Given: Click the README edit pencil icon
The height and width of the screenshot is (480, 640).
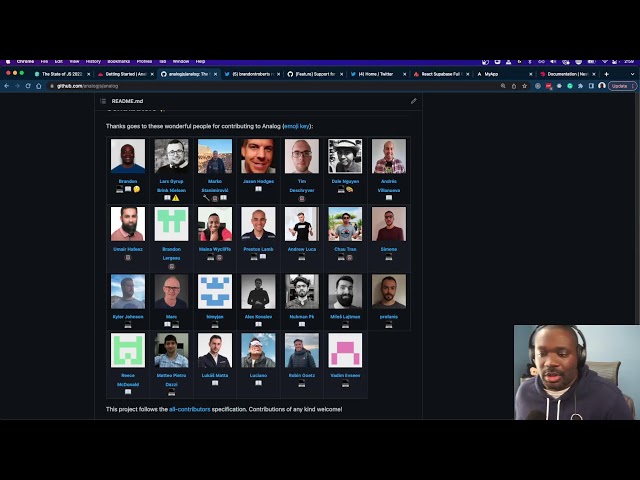Looking at the screenshot, I should click(x=413, y=101).
